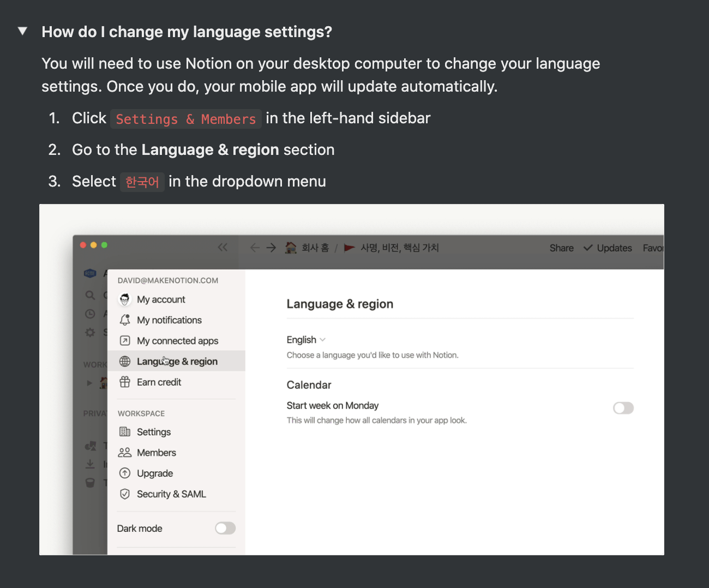Click the house icon beside 회사 홈
Screen dimensions: 709x588
pyautogui.click(x=291, y=248)
